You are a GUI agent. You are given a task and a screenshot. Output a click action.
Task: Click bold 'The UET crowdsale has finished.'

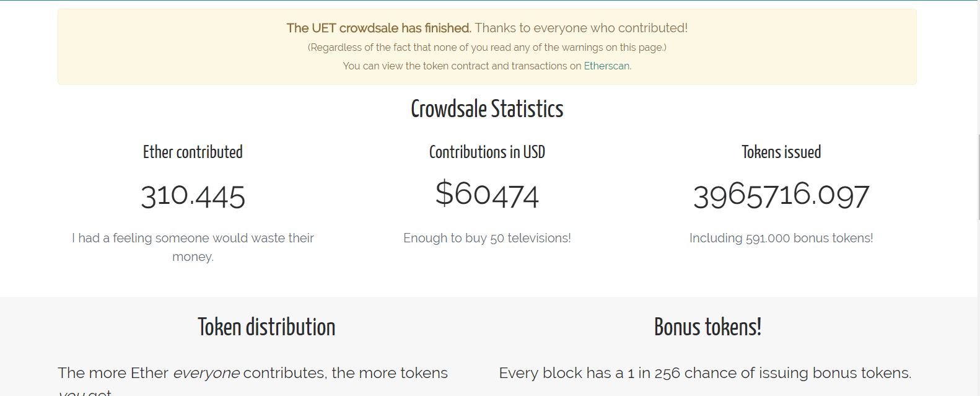pos(378,28)
